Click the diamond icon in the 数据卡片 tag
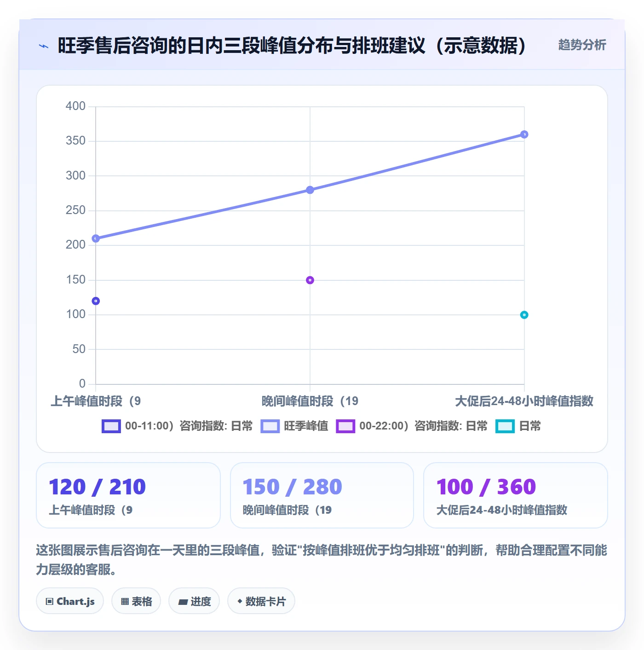The height and width of the screenshot is (650, 644). pyautogui.click(x=240, y=601)
